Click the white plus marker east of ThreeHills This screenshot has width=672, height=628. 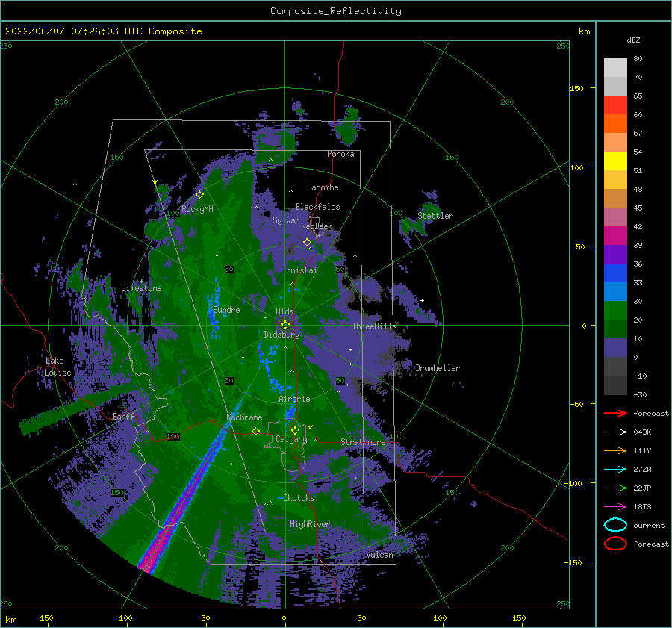(x=422, y=300)
